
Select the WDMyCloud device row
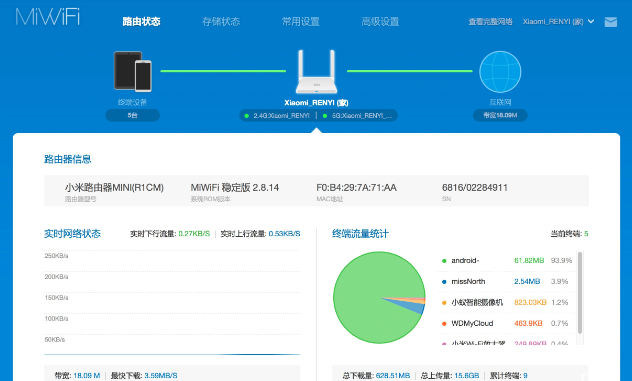tap(507, 323)
